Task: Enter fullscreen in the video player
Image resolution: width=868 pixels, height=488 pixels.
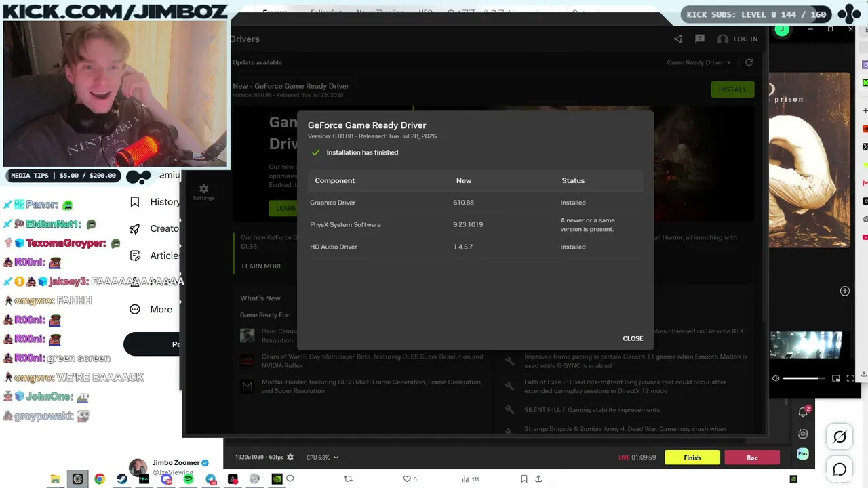Action: coord(850,378)
